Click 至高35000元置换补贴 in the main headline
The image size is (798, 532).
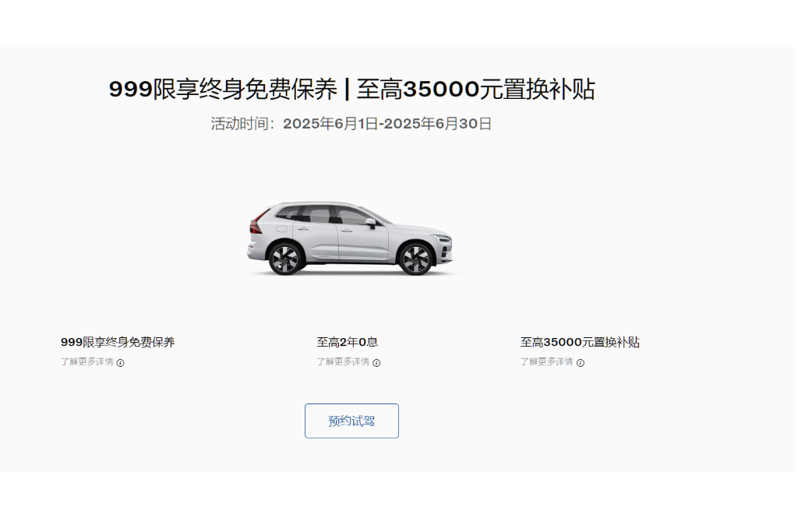[x=475, y=89]
